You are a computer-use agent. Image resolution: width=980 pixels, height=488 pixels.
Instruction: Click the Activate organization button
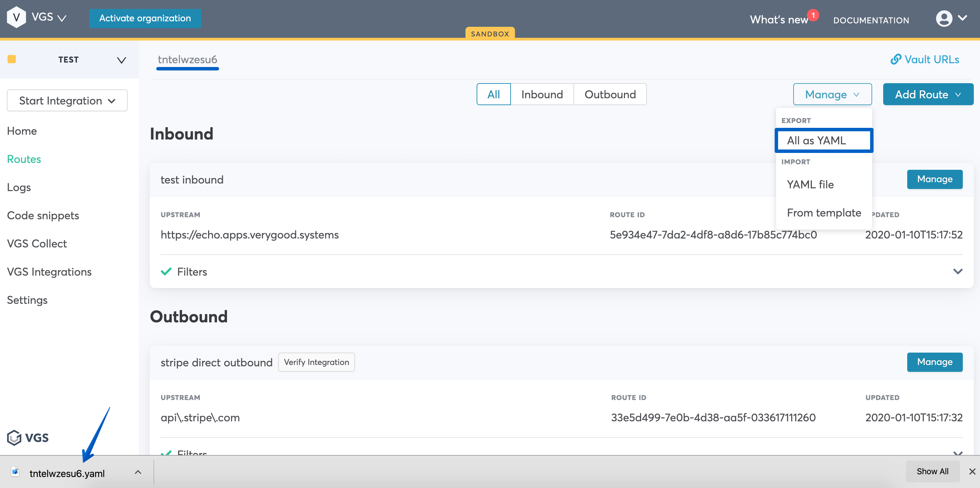[x=145, y=18]
